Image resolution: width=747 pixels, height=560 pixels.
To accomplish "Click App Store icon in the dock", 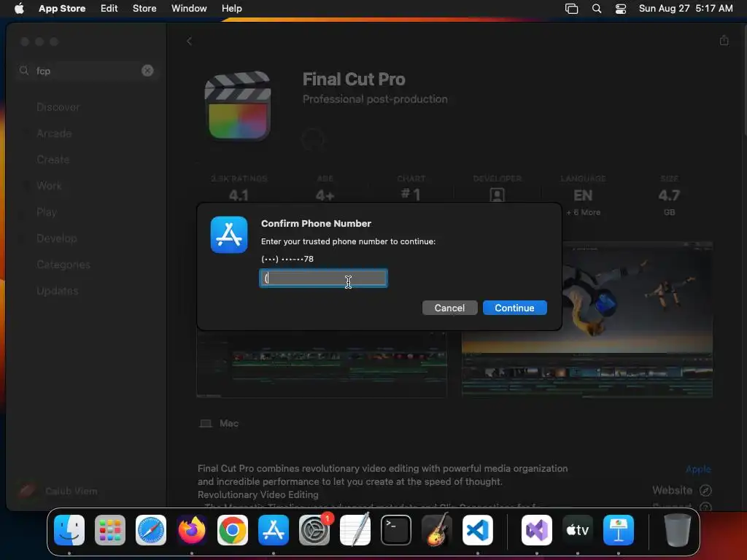I will (274, 530).
